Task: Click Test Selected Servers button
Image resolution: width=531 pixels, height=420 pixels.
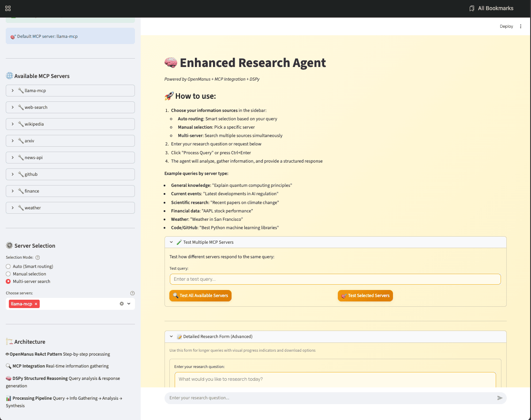Action: 365,296
